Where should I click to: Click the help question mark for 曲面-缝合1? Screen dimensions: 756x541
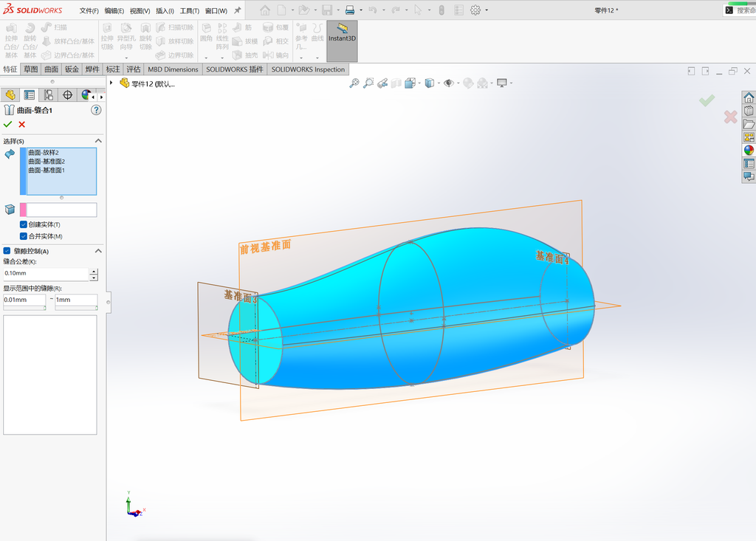(96, 110)
